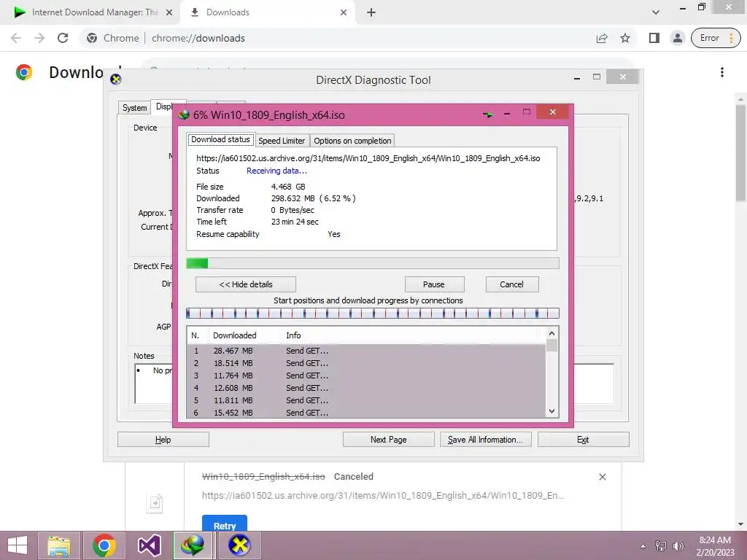Close the Downloads browser tab
This screenshot has width=747, height=560.
(344, 12)
